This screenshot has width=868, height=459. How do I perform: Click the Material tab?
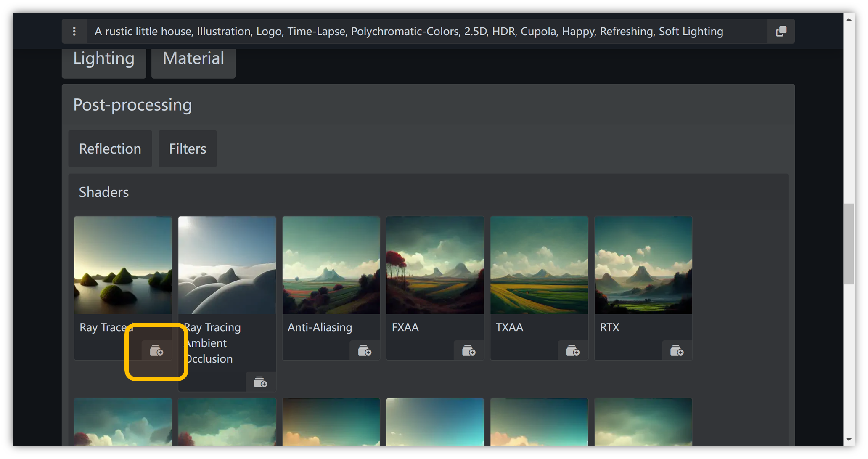click(193, 58)
